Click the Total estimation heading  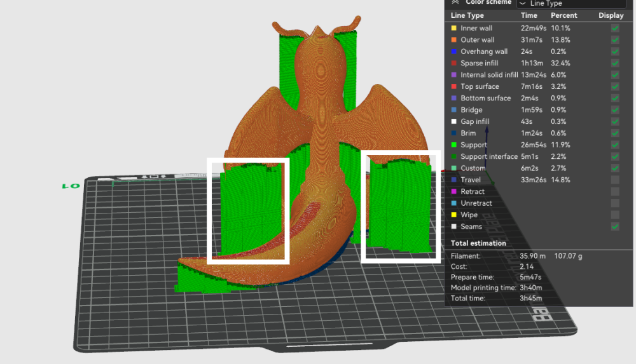(478, 243)
